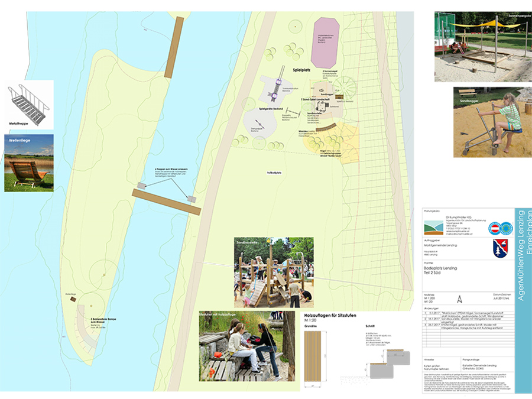Viewport: 532px width, 399px height.
Task: Click the DI Kumpfmüller landscape logo
Action: coord(434,226)
